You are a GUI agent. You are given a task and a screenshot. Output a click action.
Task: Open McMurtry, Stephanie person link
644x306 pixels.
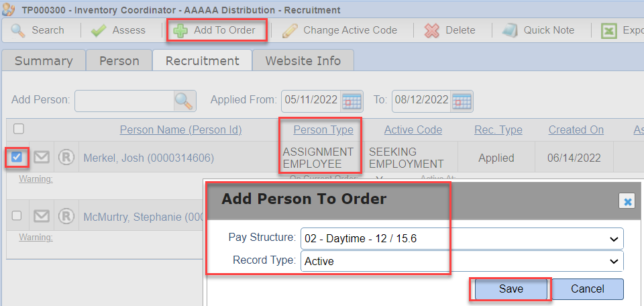[143, 217]
